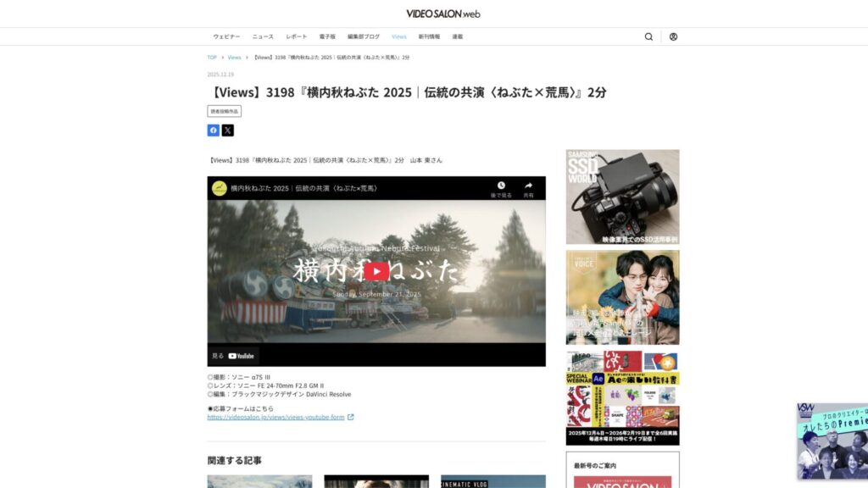
Task: Click the 読者投稿作品 tag button
Action: 225,111
